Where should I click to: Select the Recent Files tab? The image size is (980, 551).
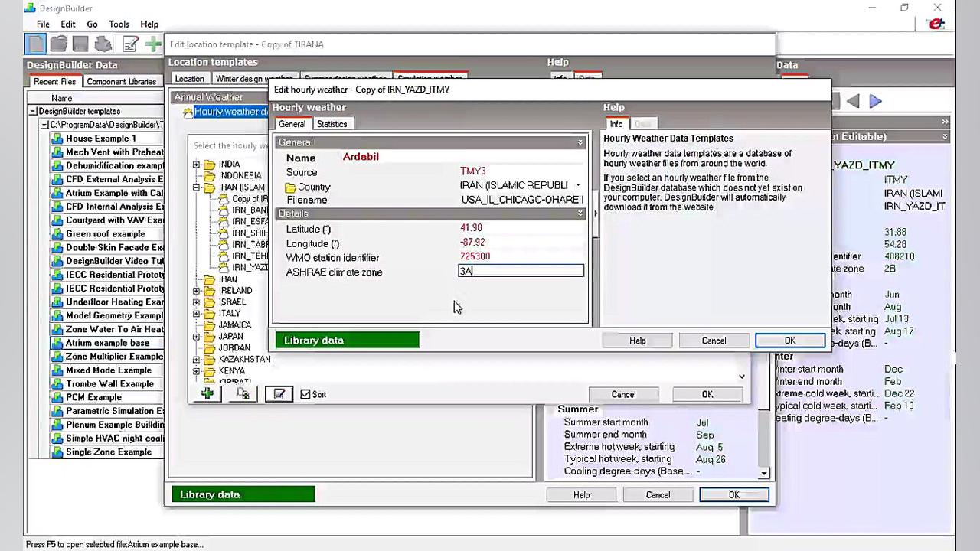tap(54, 82)
